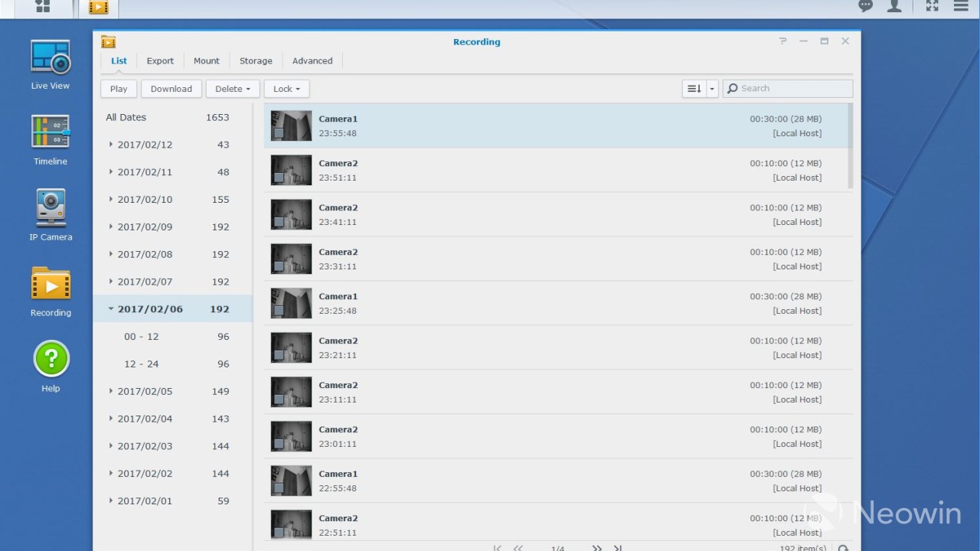The image size is (980, 551).
Task: Click the Camera2 23:51:11 recording thumbnail
Action: point(291,171)
